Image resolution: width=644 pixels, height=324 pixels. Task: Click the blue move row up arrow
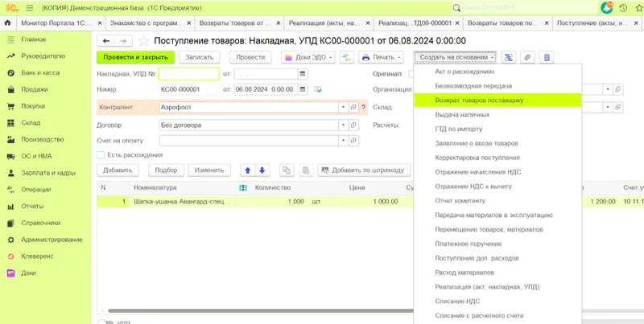click(248, 170)
